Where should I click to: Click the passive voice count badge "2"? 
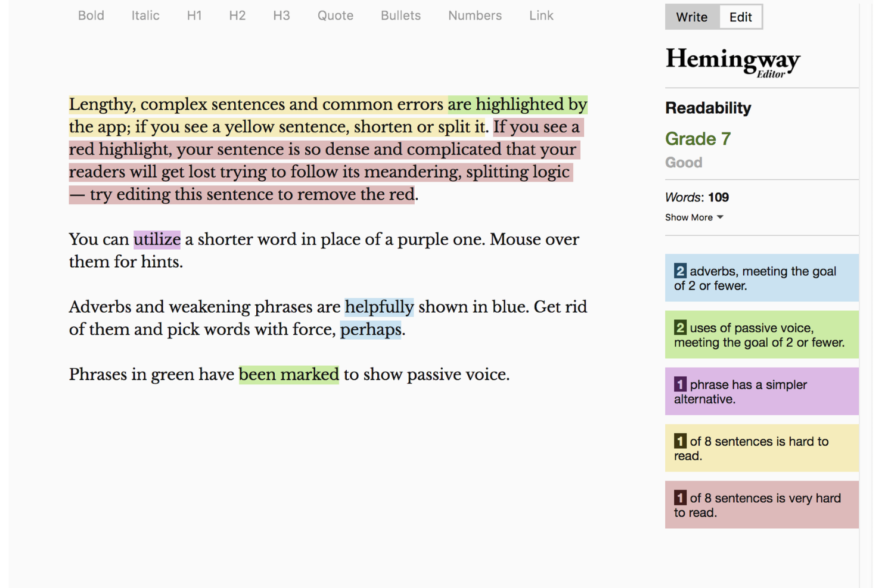680,328
